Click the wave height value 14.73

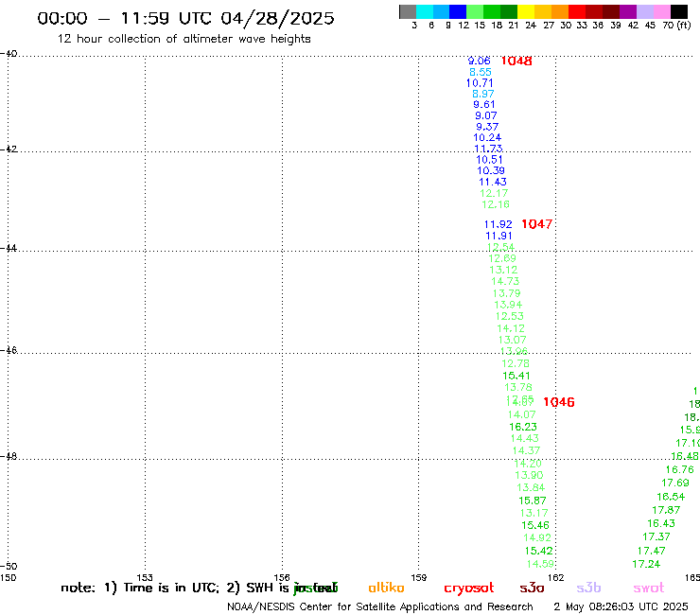pyautogui.click(x=505, y=281)
